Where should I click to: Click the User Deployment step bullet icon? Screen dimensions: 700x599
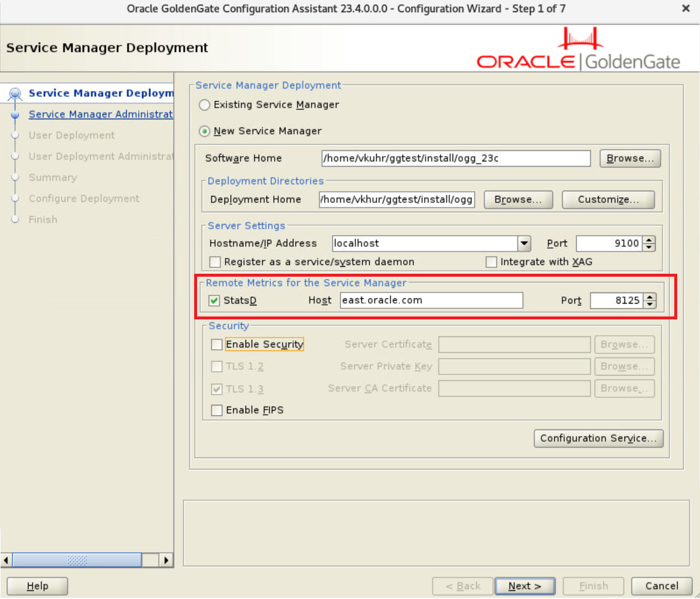pos(16,135)
